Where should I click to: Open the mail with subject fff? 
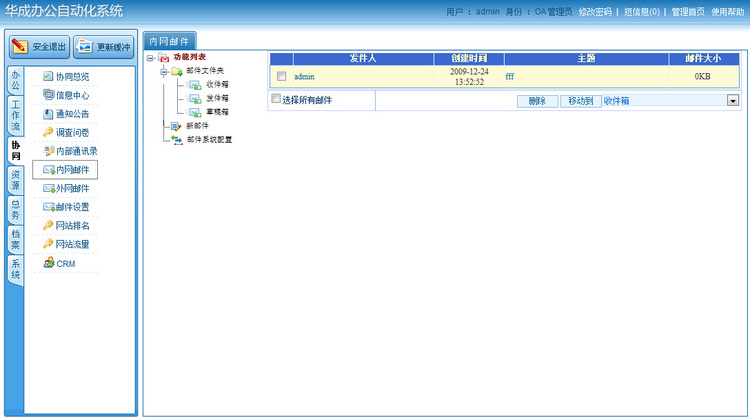pos(509,77)
